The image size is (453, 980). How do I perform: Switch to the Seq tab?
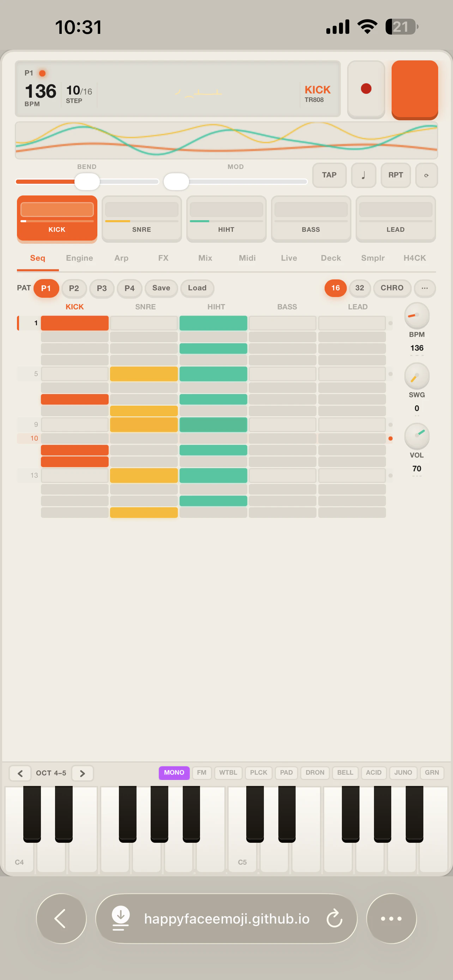38,258
